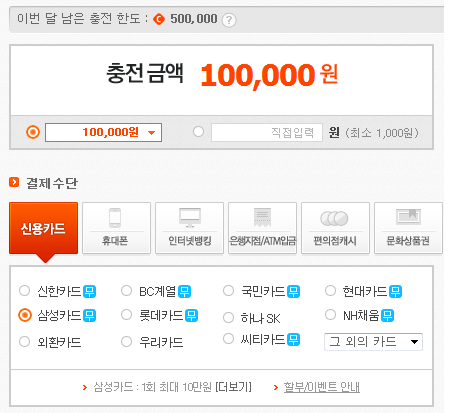Viewport: 453px width, 413px height.
Task: Pick the 편의점캐시 coins icon
Action: 334,219
